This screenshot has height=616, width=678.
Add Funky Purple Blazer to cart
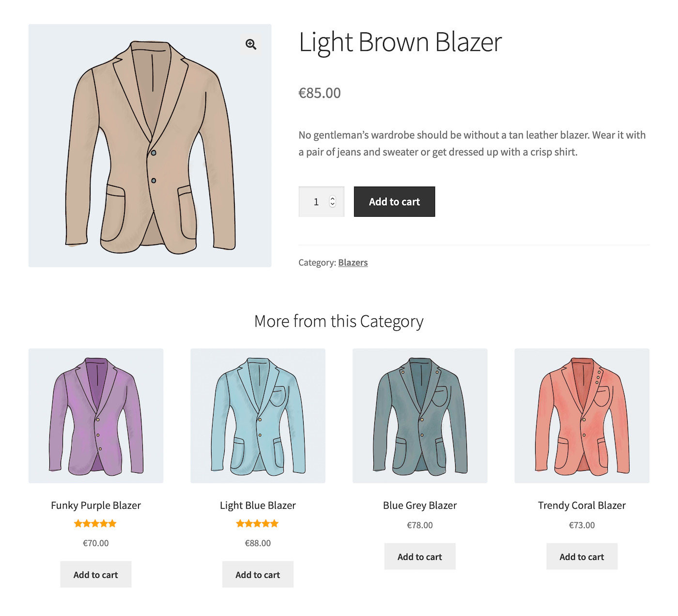(96, 575)
